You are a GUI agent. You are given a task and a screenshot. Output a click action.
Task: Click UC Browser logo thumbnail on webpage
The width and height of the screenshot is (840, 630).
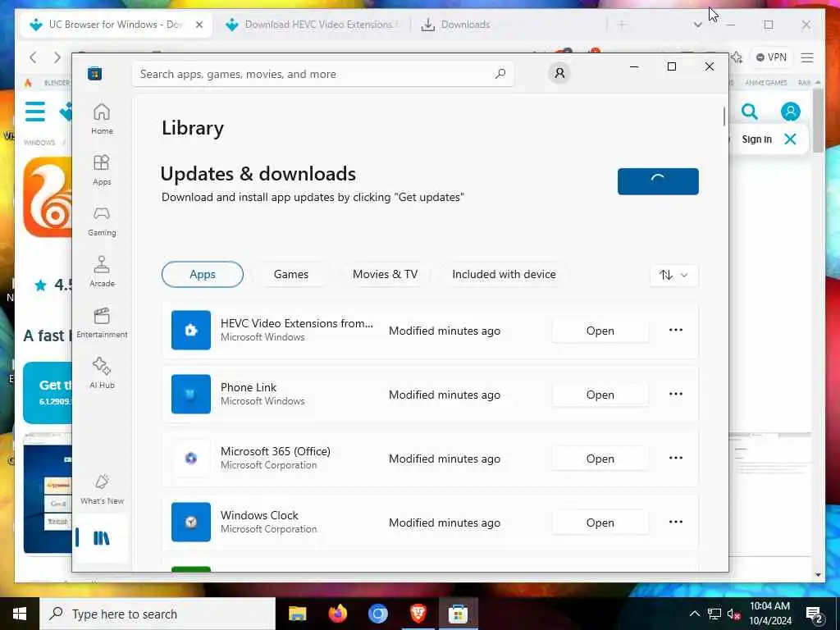(x=48, y=197)
